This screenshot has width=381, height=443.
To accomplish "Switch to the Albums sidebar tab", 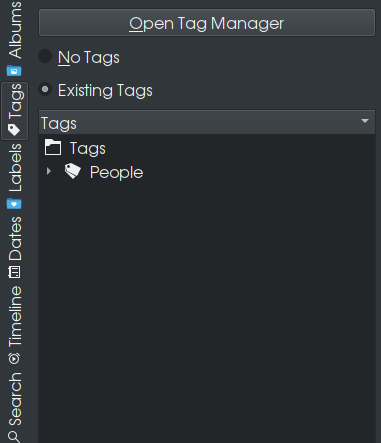I will point(15,38).
